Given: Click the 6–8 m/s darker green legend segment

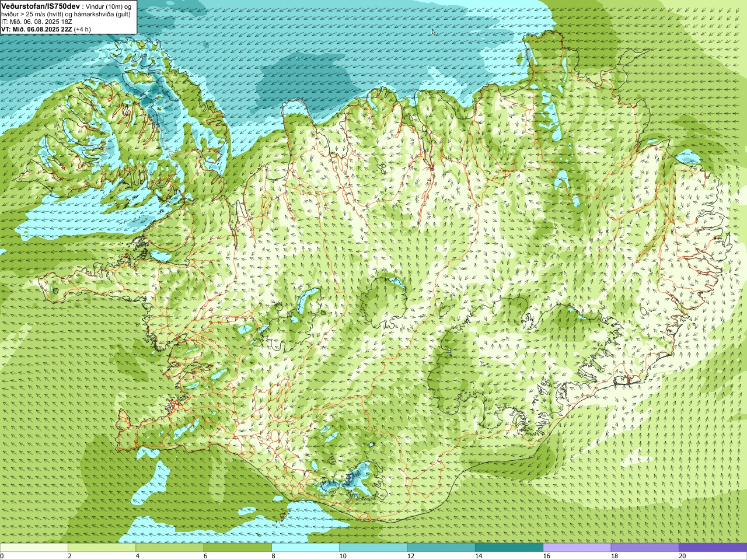Looking at the screenshot, I should click(x=238, y=548).
